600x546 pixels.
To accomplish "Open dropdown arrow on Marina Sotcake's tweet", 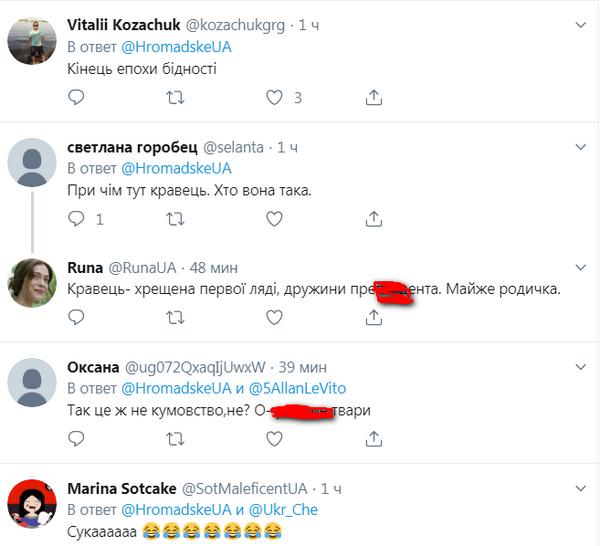I will (x=582, y=488).
